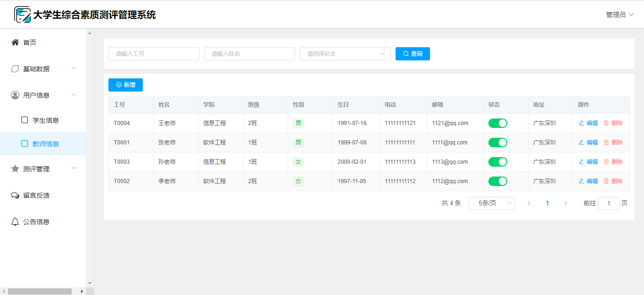Toggle status switch for teacher T0004

coord(497,123)
